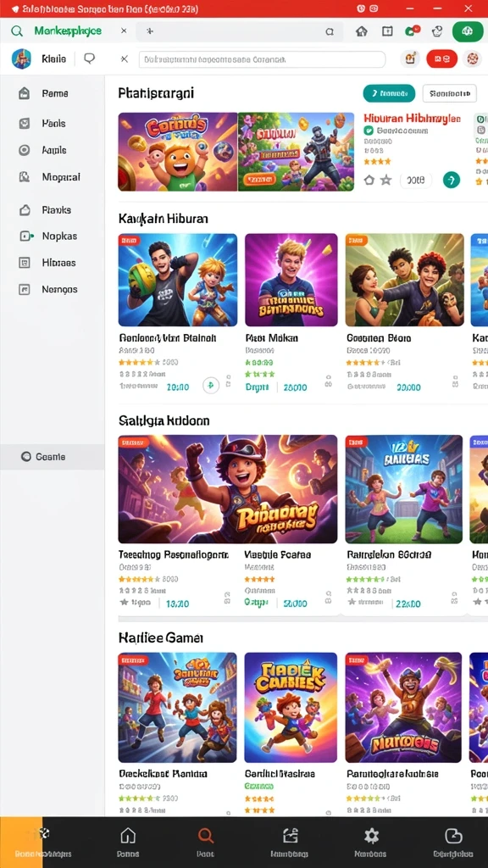Screen dimensions: 488x868
Task: Click the outlined button at top right of heading
Action: point(449,93)
